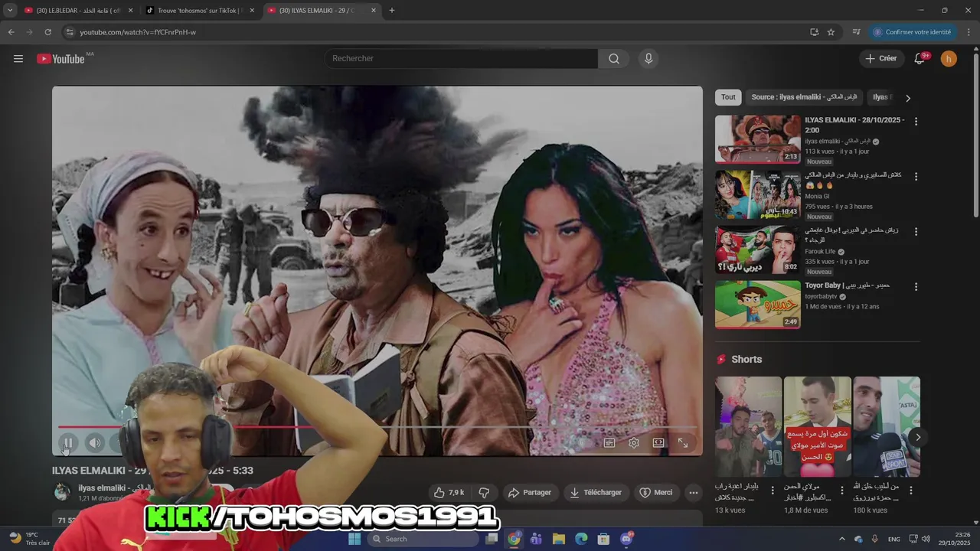Click the taskbar Search box
The width and height of the screenshot is (980, 551).
tap(423, 539)
